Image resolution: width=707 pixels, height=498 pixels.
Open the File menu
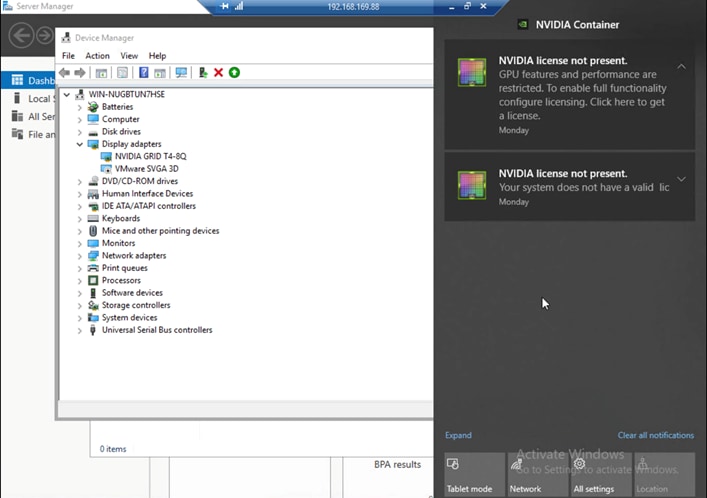pos(69,56)
